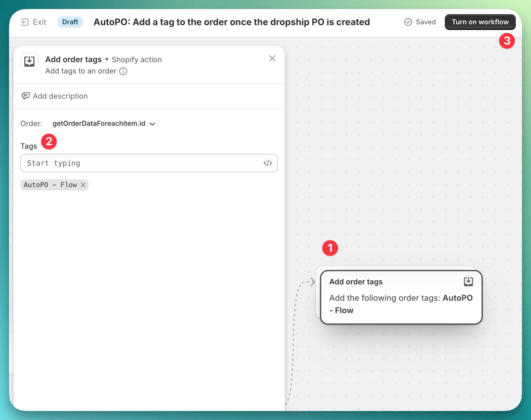Screen dimensions: 531x420
Task: Insert a variable using the code icon
Action: point(267,163)
